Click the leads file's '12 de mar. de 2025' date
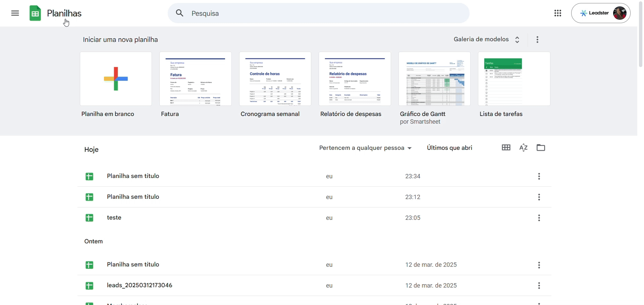Screen dimensions: 644x305 tap(431, 286)
